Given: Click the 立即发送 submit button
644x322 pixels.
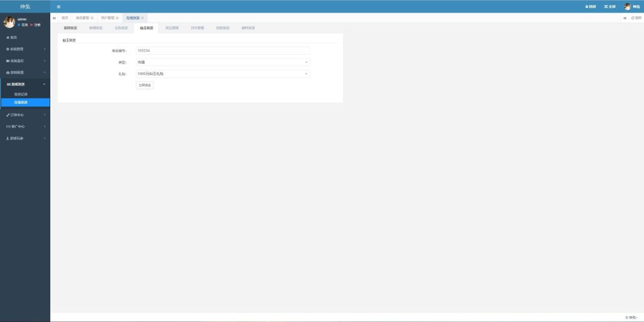Looking at the screenshot, I should pos(145,85).
